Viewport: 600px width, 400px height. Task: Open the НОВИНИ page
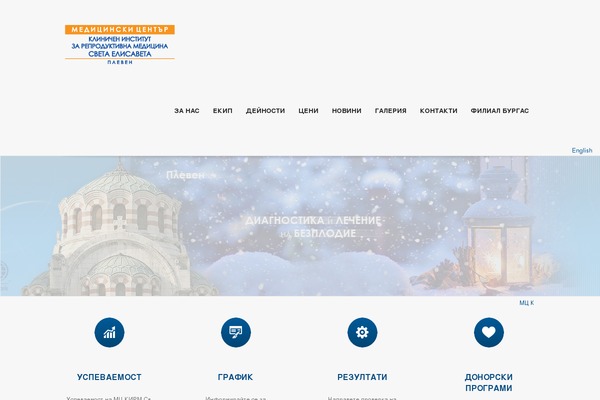pos(347,111)
